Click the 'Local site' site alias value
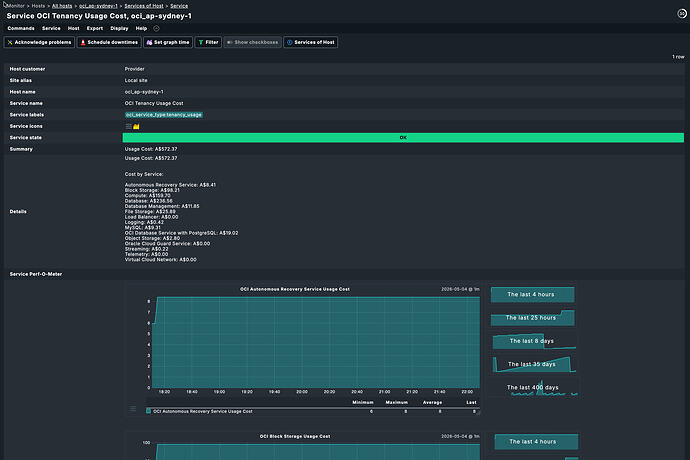The width and height of the screenshot is (690, 460). click(136, 81)
